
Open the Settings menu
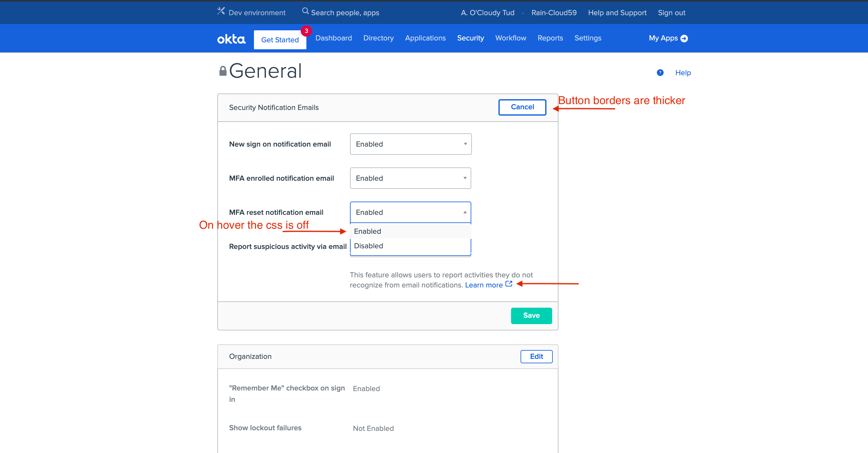point(588,38)
